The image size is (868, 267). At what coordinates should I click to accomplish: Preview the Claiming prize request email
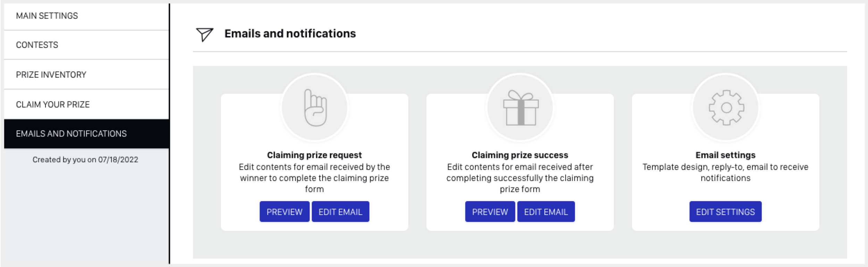(284, 212)
